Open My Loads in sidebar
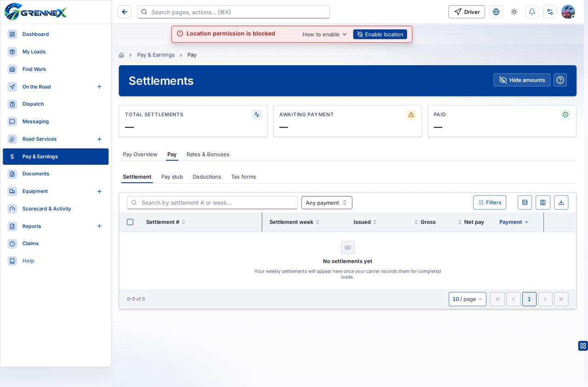The image size is (588, 387). (x=56, y=52)
